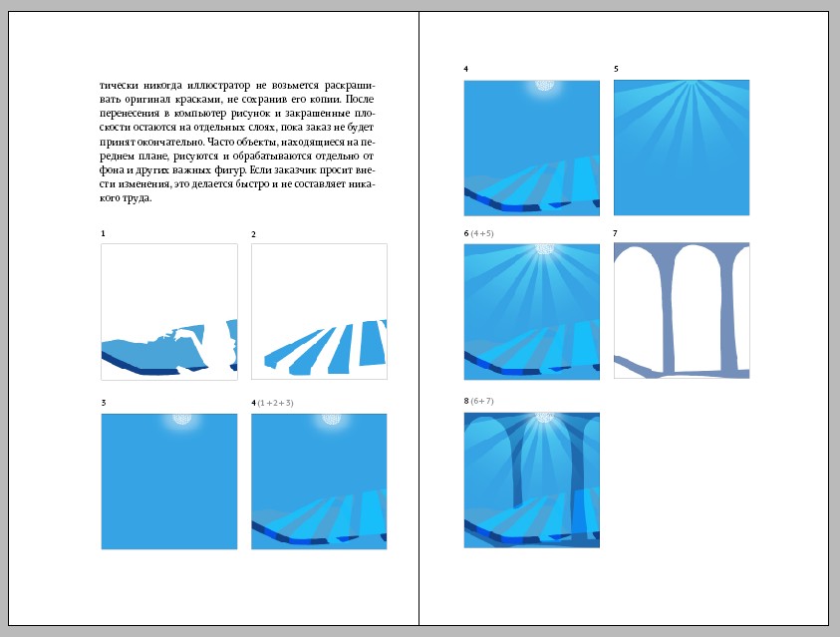Click the caption 4 above the right-page figure
Viewport: 840px width, 637px height.
pyautogui.click(x=466, y=69)
